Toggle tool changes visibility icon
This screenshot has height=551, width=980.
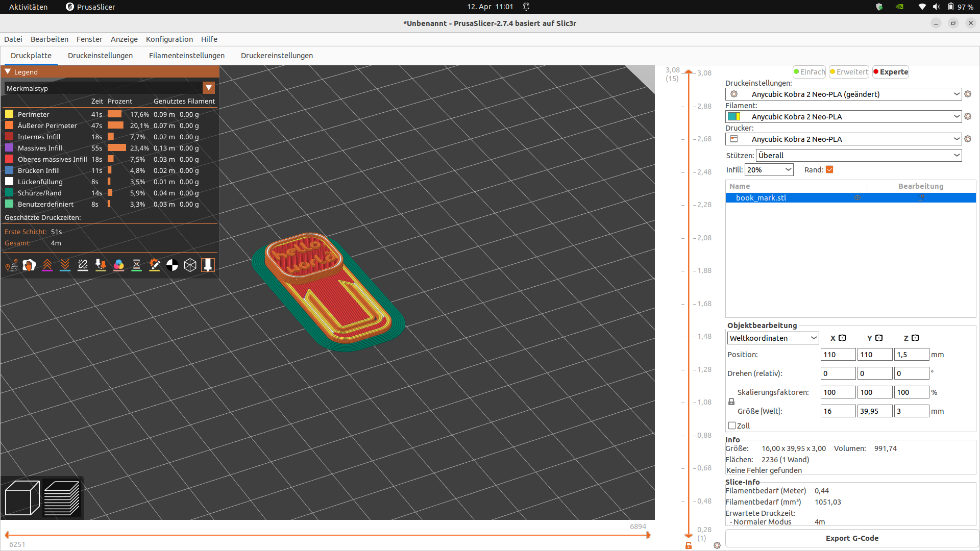click(101, 265)
